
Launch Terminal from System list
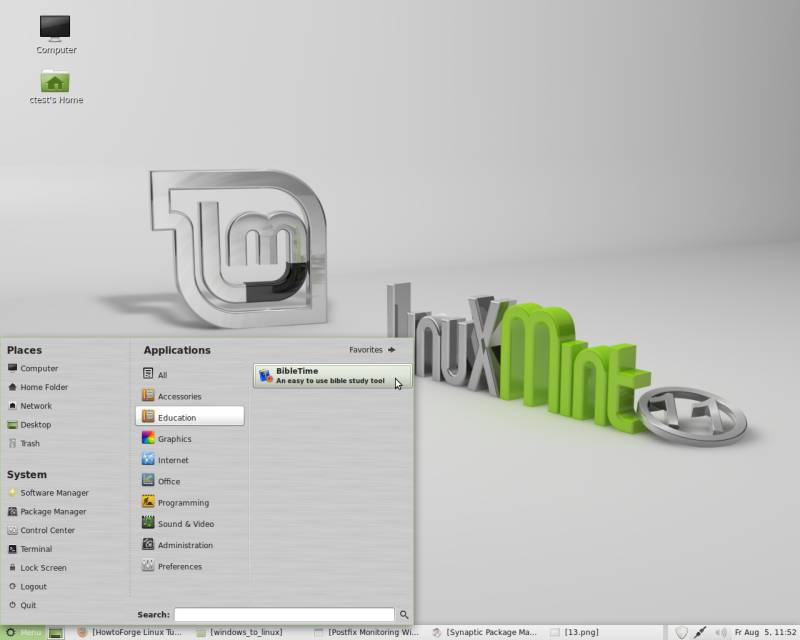(x=30, y=549)
